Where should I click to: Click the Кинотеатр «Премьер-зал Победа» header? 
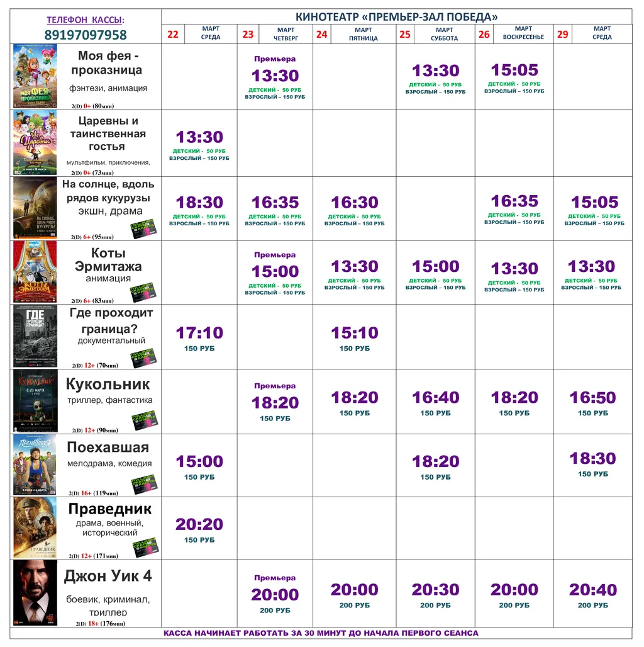click(396, 17)
